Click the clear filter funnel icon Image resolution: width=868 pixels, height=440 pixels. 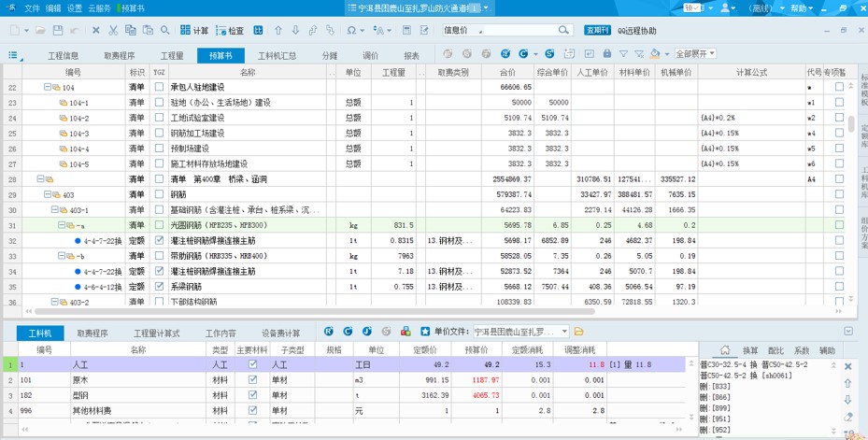[x=639, y=53]
